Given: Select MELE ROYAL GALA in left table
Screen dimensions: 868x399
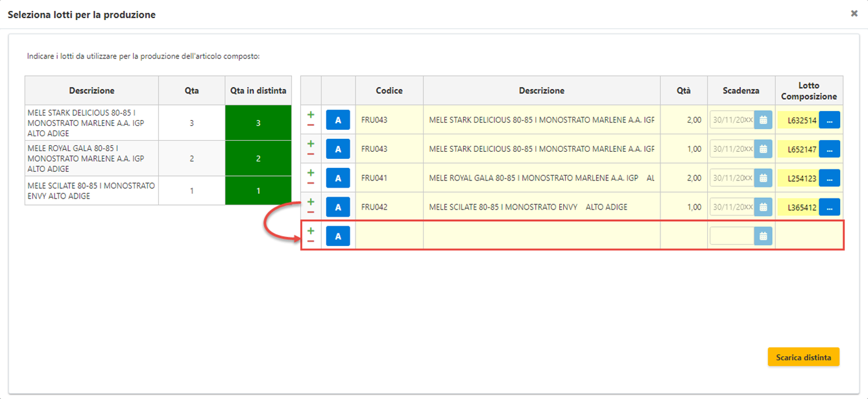Looking at the screenshot, I should click(91, 158).
